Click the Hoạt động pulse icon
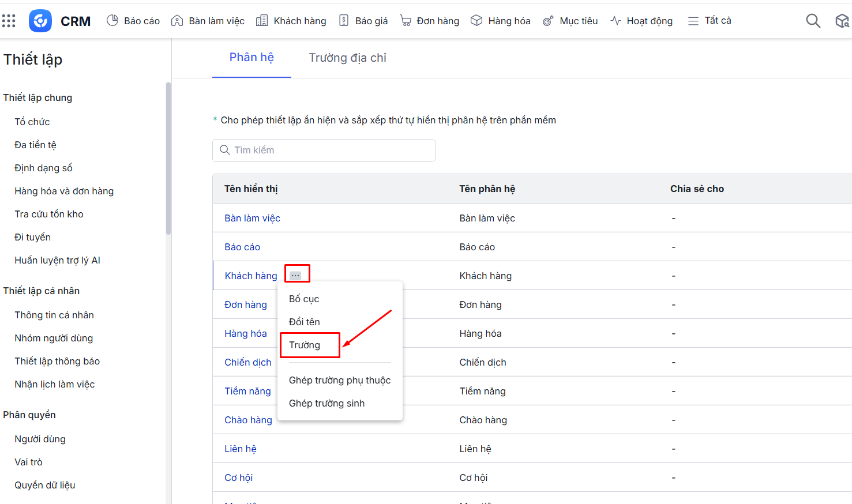The width and height of the screenshot is (852, 504). click(615, 21)
